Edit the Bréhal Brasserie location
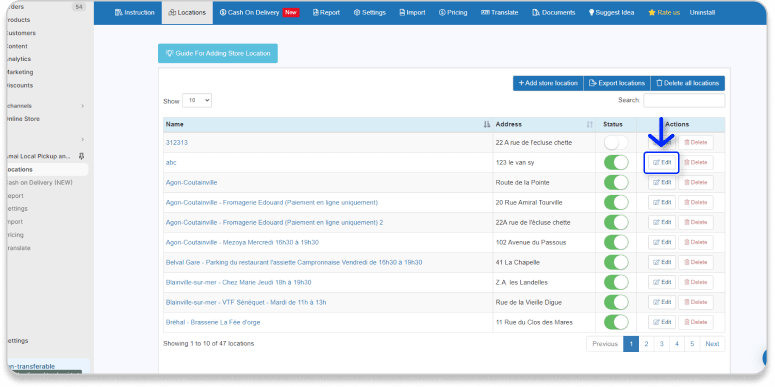The width and height of the screenshot is (775, 387). pyautogui.click(x=662, y=322)
